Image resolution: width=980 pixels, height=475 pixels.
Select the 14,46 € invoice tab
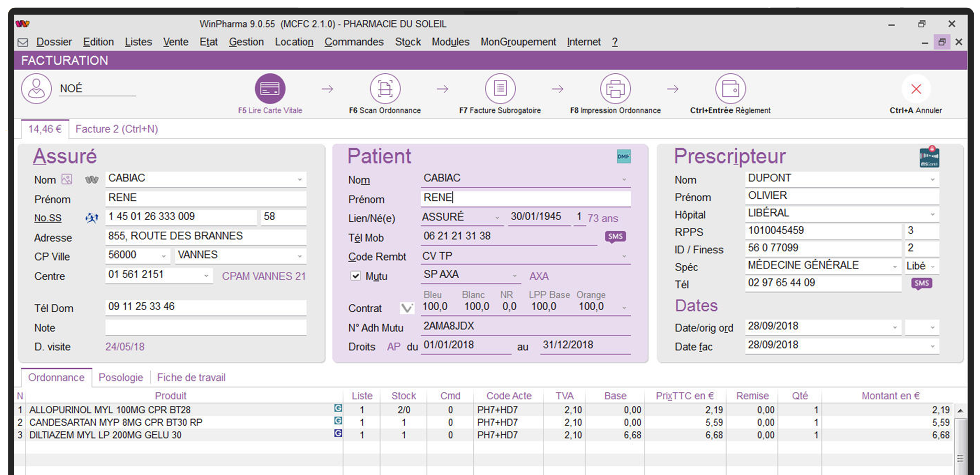point(45,129)
